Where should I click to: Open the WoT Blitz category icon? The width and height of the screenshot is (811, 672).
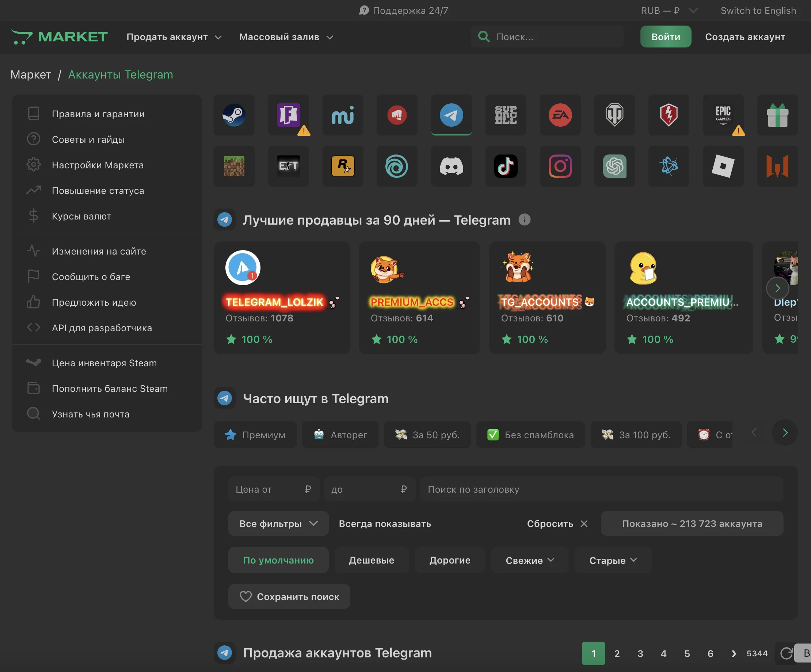(669, 115)
